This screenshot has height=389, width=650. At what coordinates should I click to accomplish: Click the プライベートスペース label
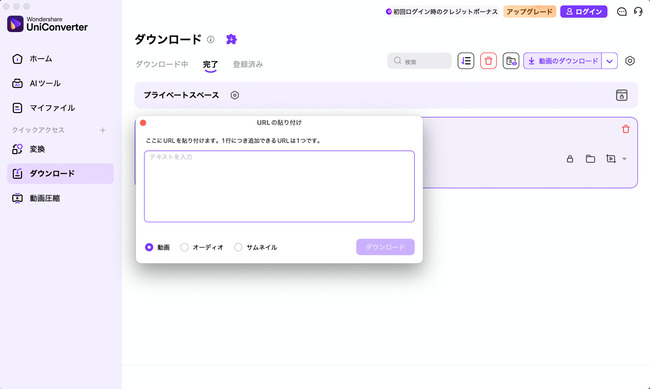tap(181, 95)
